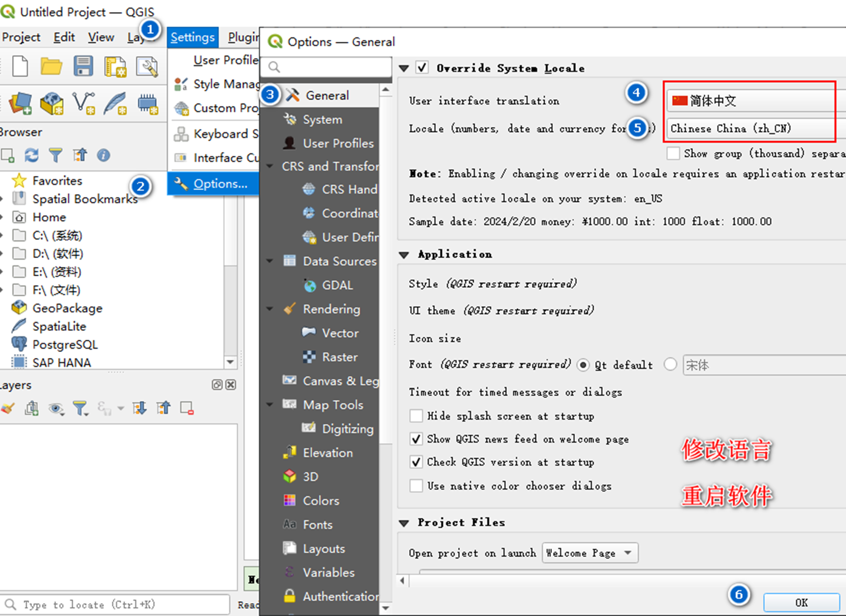The height and width of the screenshot is (616, 846).
Task: Collapse all in Browser panel
Action: coord(80,155)
